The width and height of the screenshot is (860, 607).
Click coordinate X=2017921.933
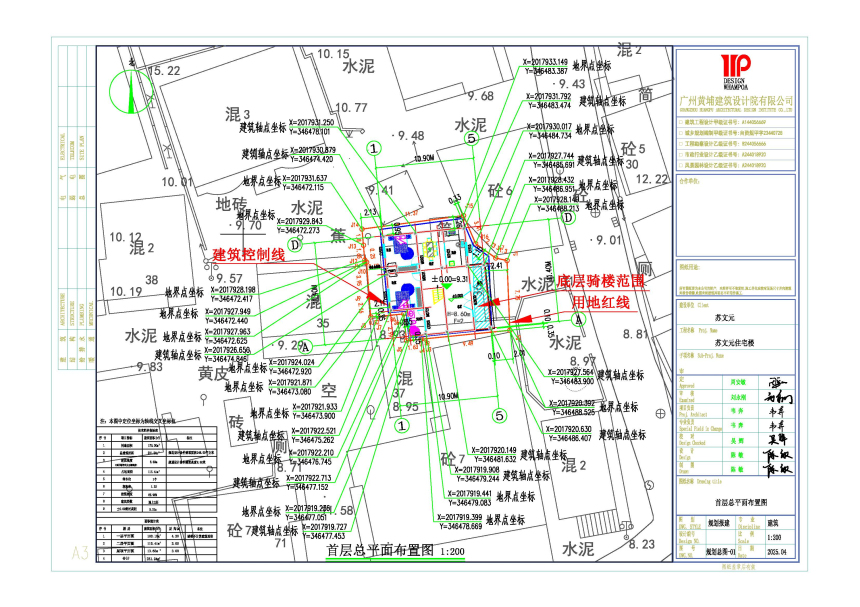[315, 407]
